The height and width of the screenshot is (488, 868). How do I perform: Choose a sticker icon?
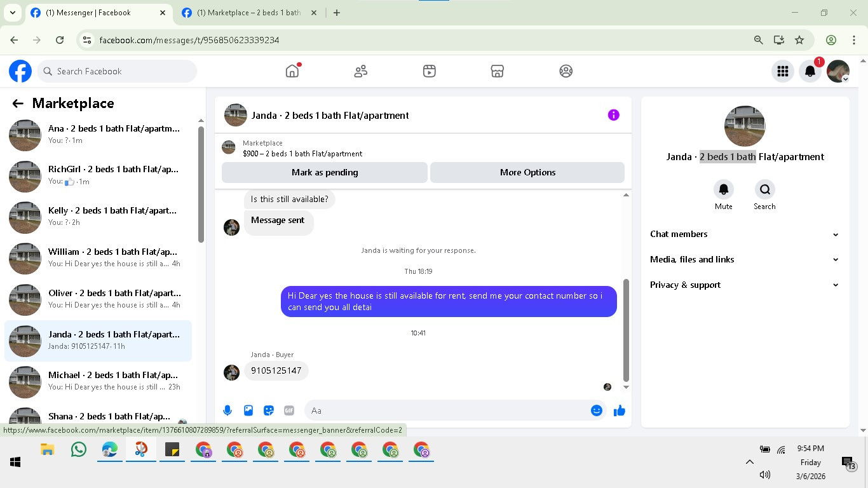click(269, 410)
